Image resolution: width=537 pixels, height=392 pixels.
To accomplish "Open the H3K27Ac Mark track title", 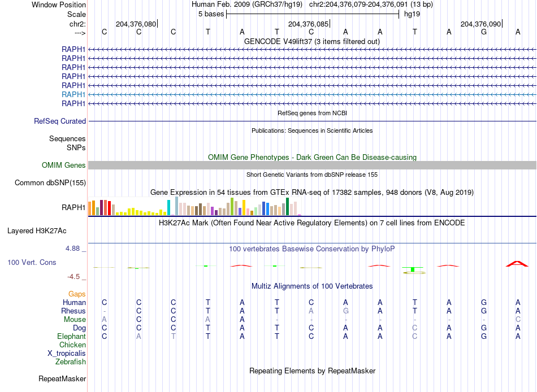I will tap(312, 223).
